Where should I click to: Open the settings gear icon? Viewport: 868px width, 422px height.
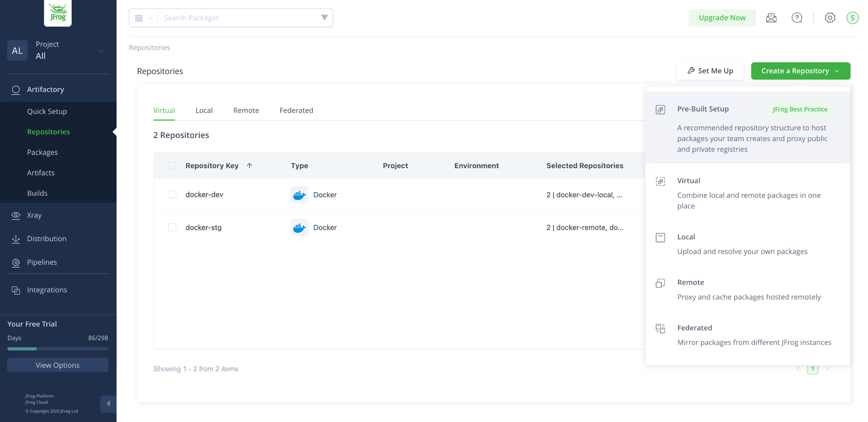click(830, 18)
